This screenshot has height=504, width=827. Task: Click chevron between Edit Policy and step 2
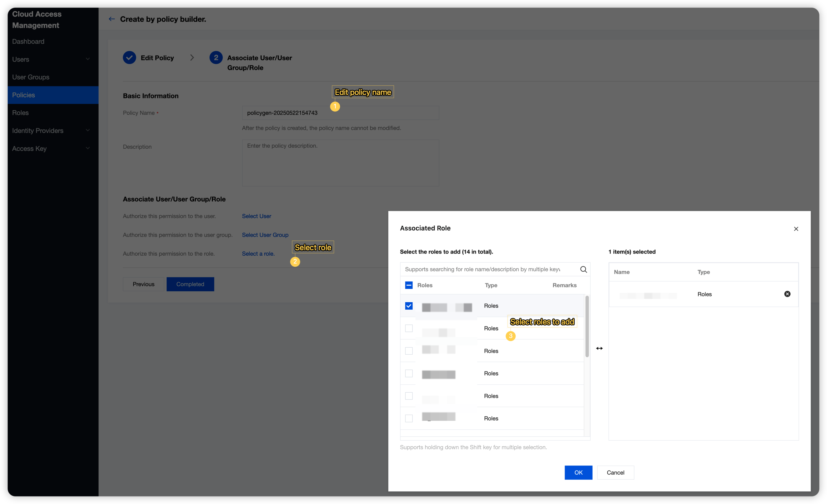click(192, 58)
